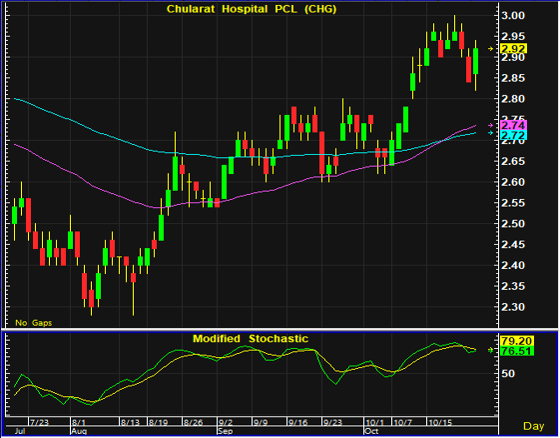This screenshot has height=438, width=560.
Task: Select the 7/23 date marker
Action: (x=40, y=423)
